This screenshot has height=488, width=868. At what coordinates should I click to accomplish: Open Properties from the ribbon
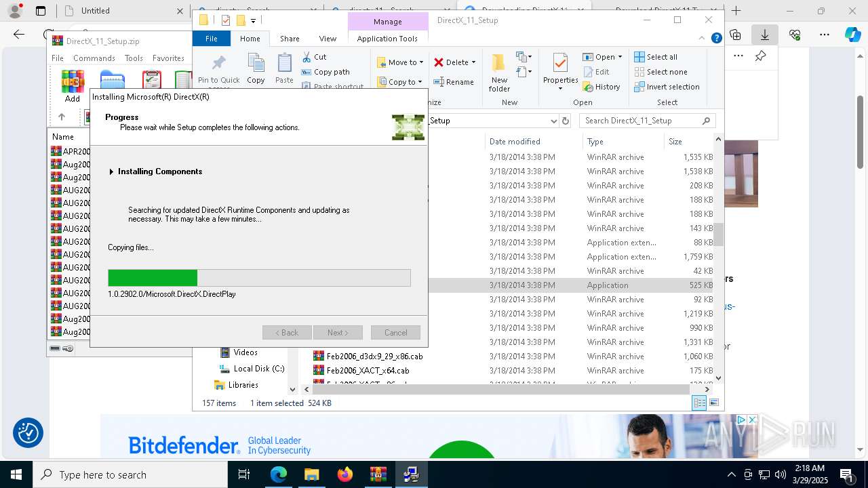[560, 72]
